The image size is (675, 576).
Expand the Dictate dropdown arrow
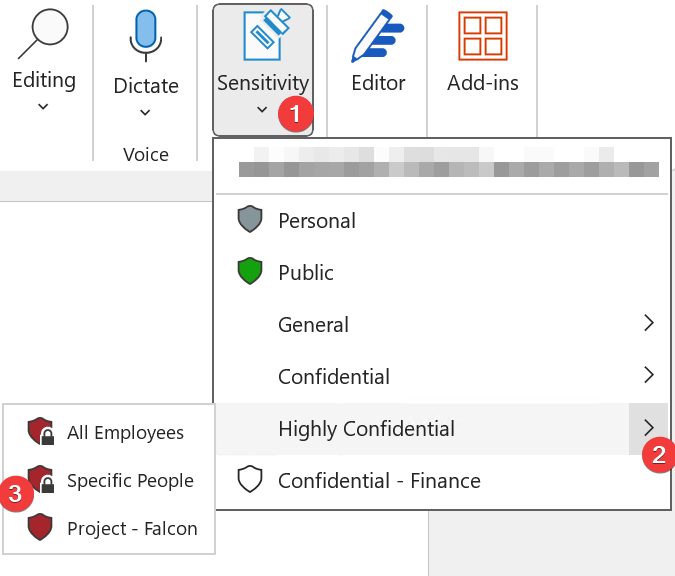(146, 112)
